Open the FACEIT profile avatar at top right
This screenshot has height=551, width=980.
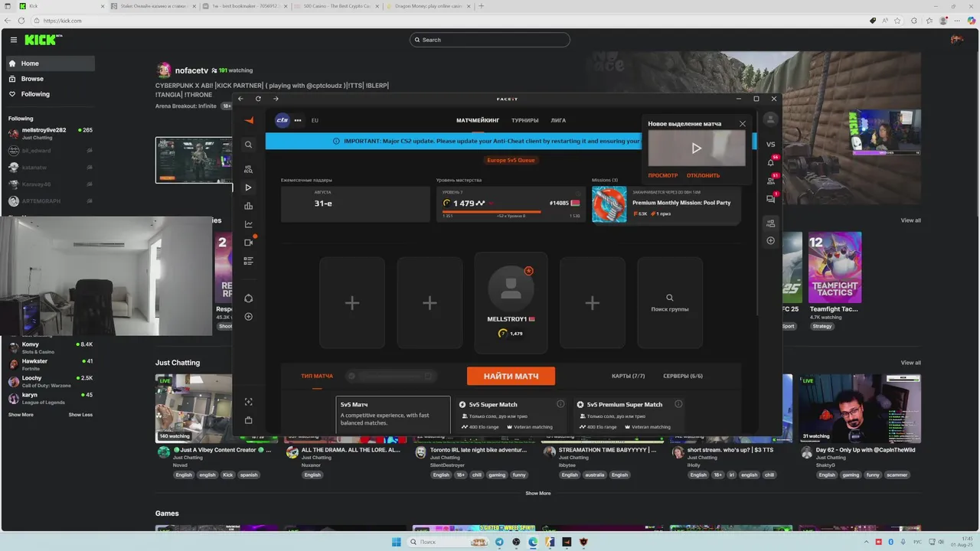tap(770, 119)
